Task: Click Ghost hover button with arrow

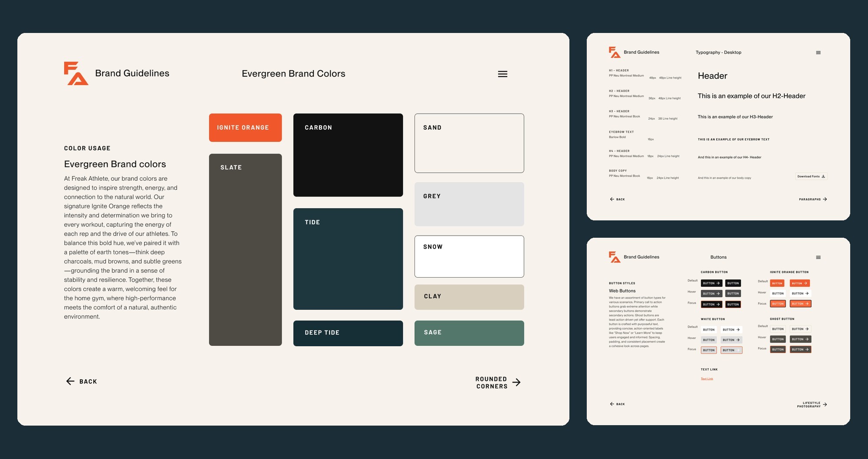Action: click(800, 339)
